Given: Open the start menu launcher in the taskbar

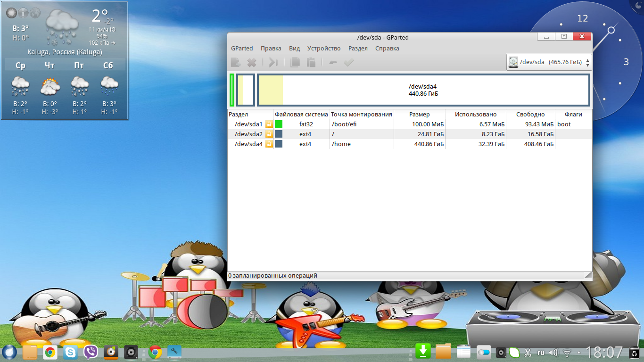Looking at the screenshot, I should click(x=9, y=352).
